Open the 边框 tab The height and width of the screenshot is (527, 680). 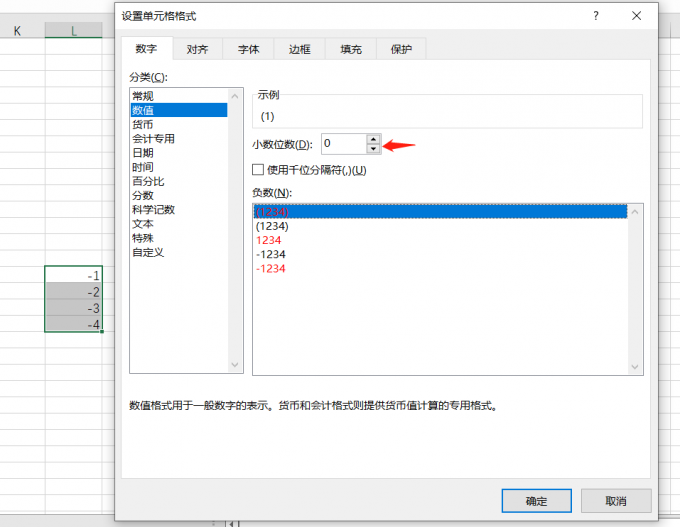point(299,49)
